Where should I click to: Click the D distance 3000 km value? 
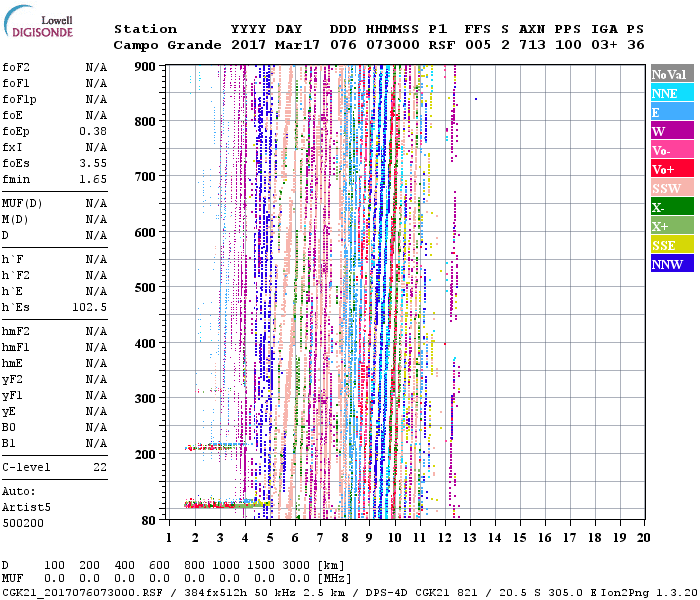pos(296,565)
